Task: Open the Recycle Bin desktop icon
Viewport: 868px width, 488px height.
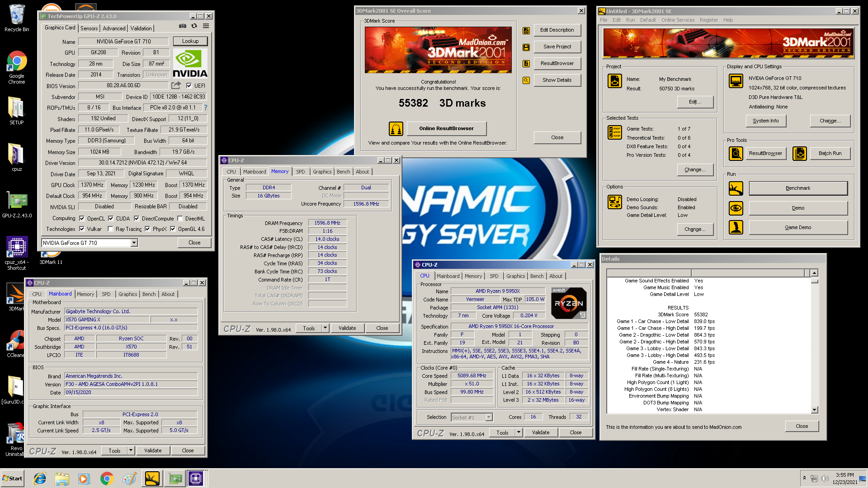Action: point(17,18)
